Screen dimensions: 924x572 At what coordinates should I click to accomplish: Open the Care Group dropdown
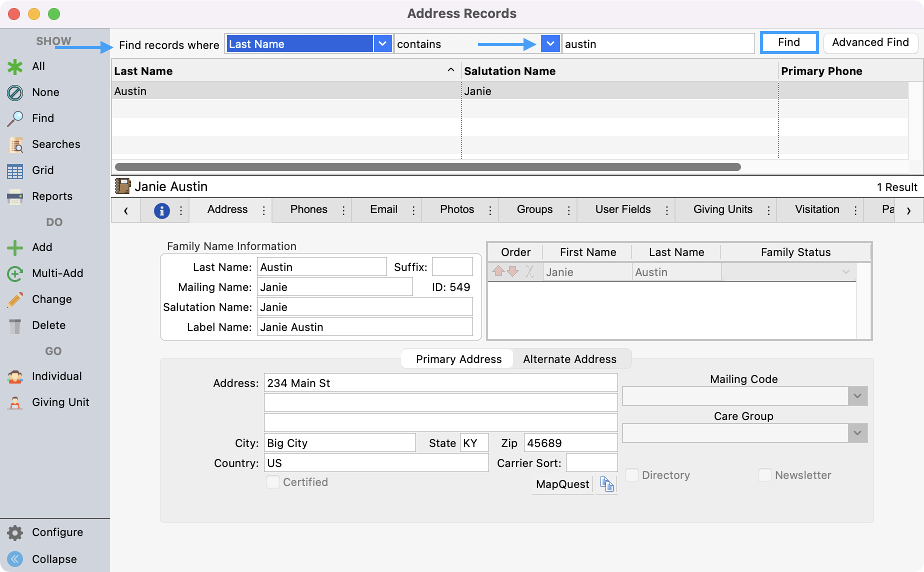857,433
